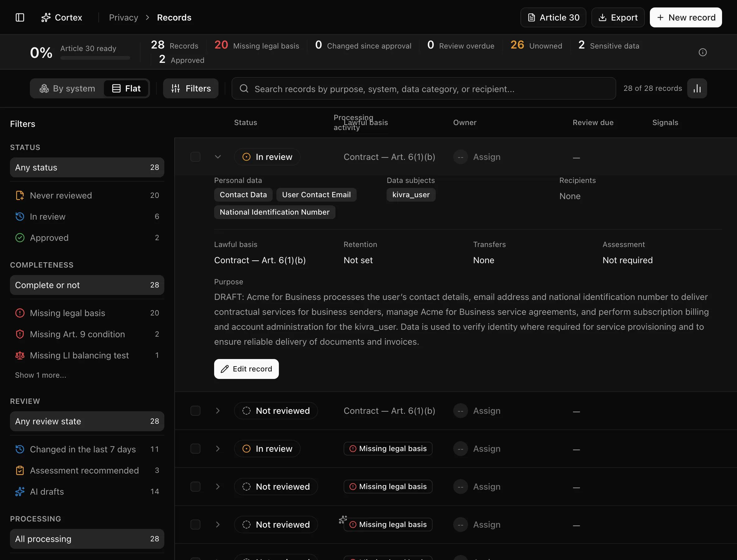Toggle the sidebar panel icon
The height and width of the screenshot is (560, 737).
click(x=20, y=17)
